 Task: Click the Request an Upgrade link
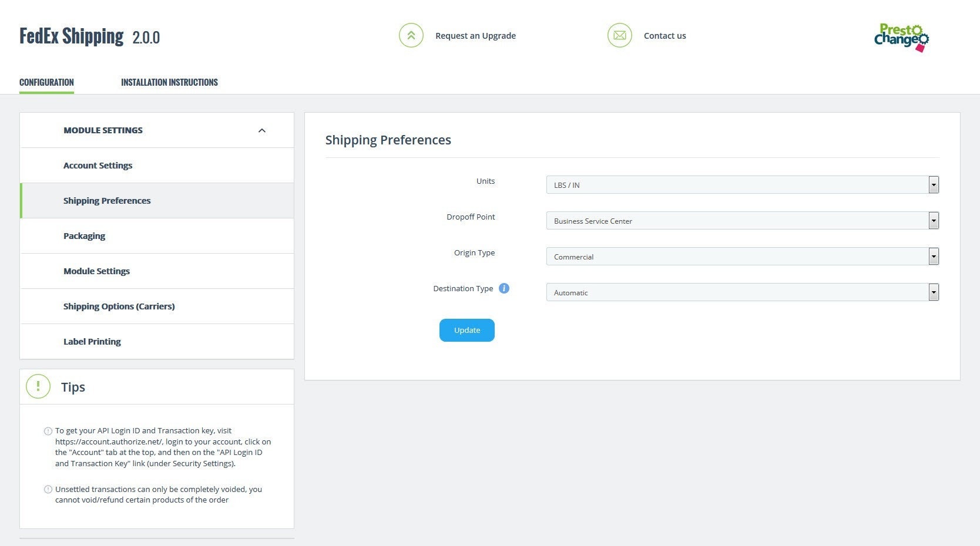point(475,36)
